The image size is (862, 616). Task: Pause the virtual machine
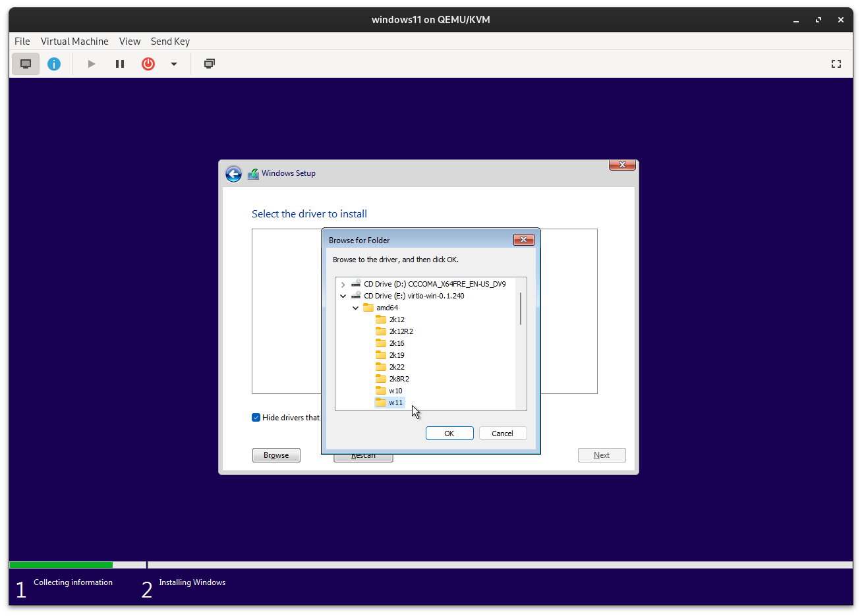120,64
